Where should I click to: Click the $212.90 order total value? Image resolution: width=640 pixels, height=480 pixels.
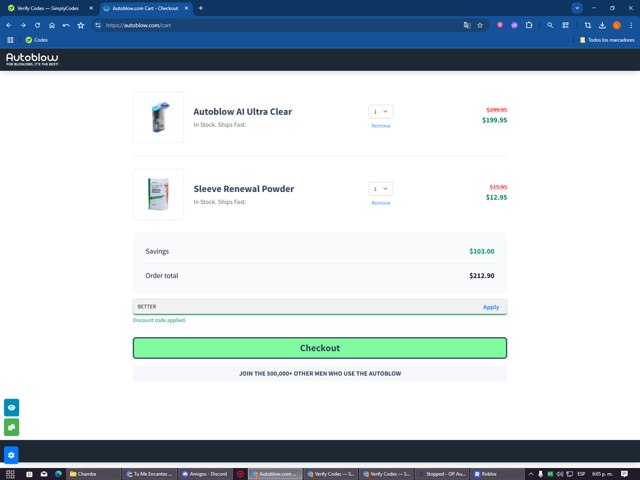482,276
